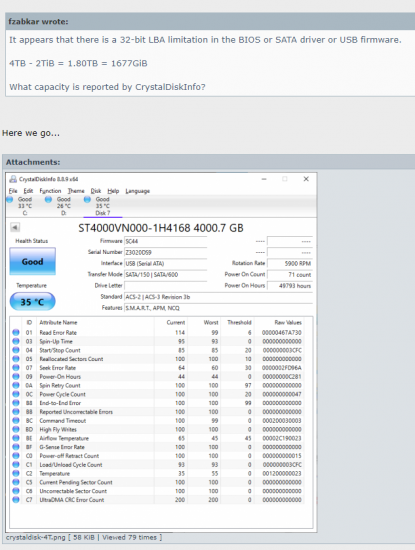Image resolution: width=415 pixels, height=550 pixels.
Task: Click the Transfer Mode field
Action: click(x=166, y=275)
